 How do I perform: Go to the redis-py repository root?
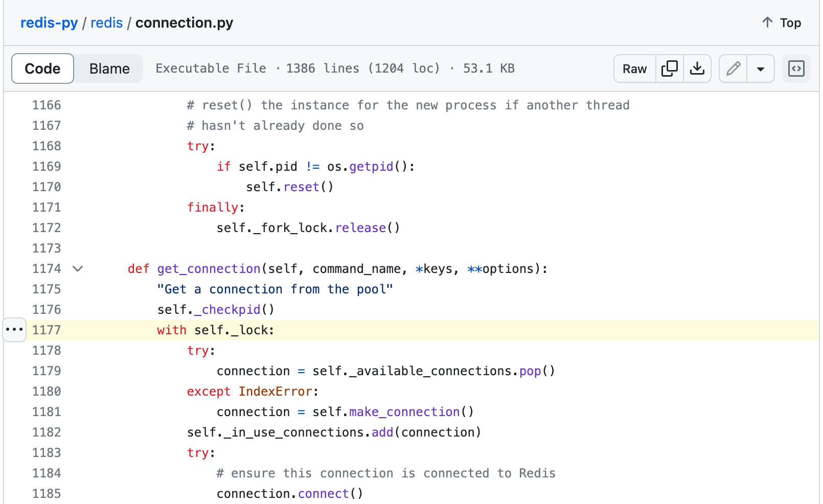(49, 23)
